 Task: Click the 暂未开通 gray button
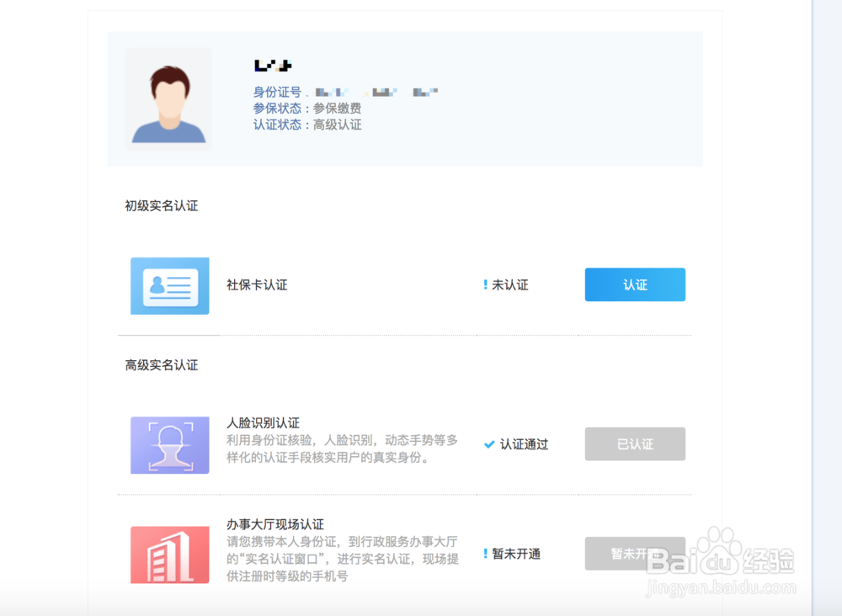coord(635,553)
